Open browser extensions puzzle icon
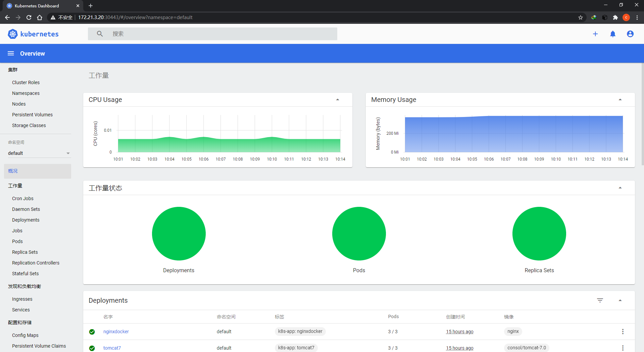Image resolution: width=644 pixels, height=352 pixels. coord(615,17)
